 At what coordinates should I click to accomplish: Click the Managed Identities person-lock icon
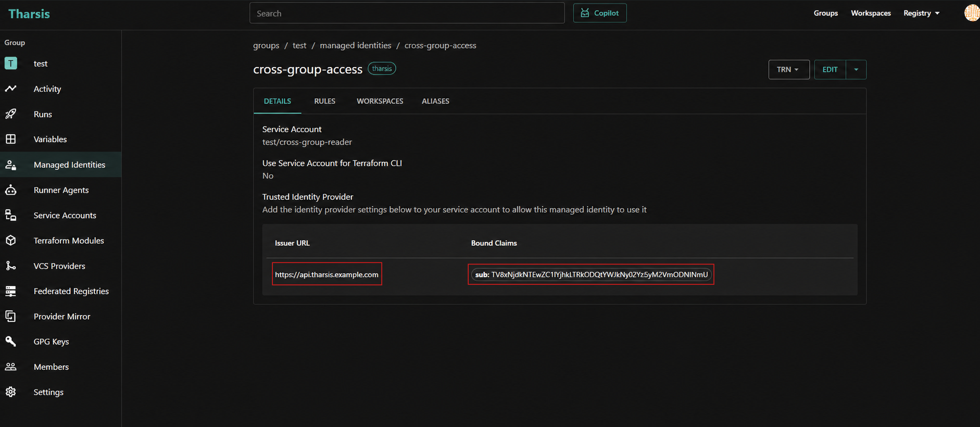(11, 165)
